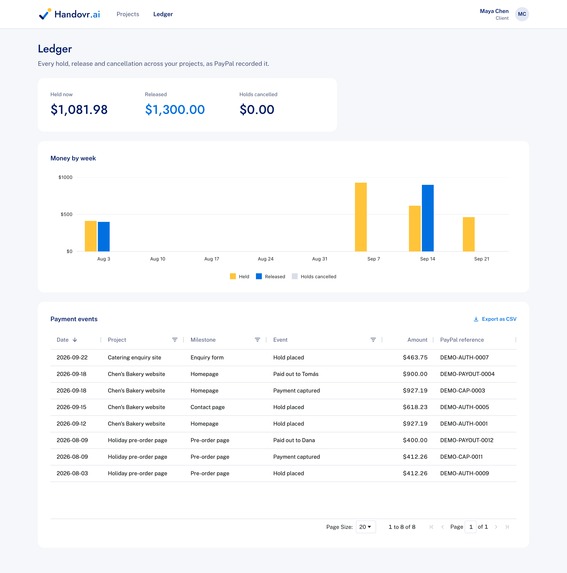567x573 pixels.
Task: Open the Projects nav tab
Action: [128, 14]
